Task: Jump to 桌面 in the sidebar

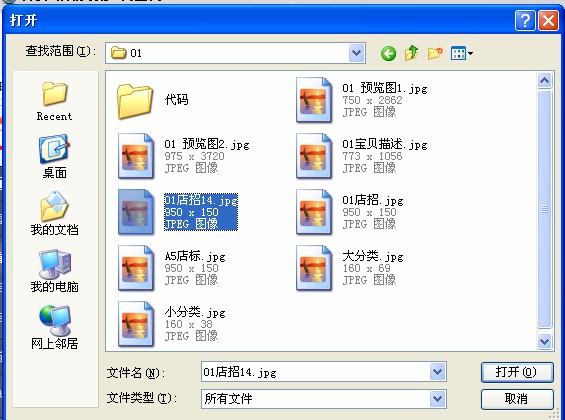Action: click(x=54, y=157)
